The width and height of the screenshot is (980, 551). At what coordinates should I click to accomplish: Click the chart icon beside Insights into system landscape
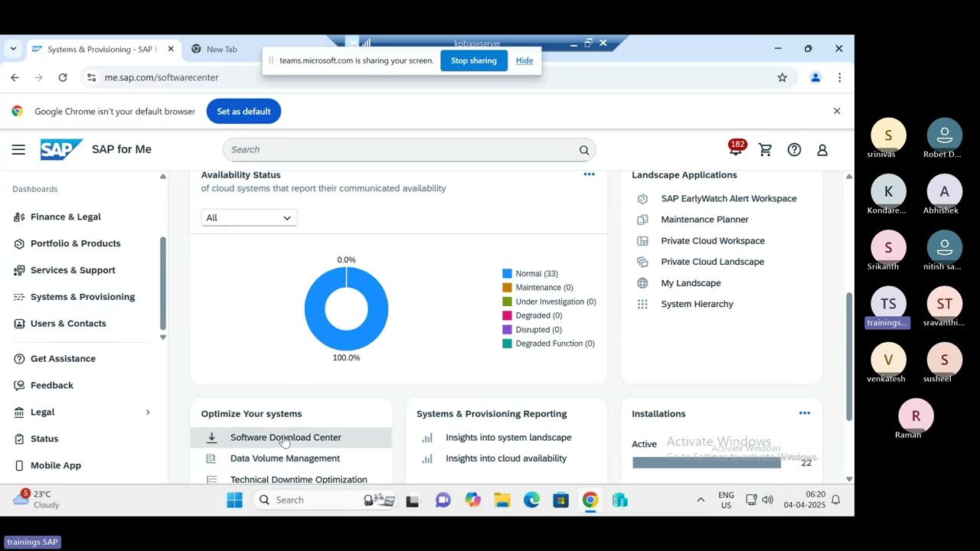(427, 438)
